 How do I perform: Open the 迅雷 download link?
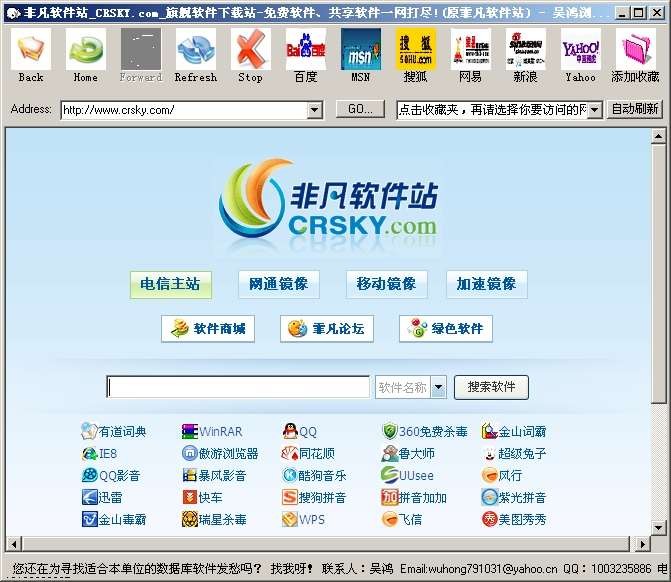pyautogui.click(x=102, y=497)
